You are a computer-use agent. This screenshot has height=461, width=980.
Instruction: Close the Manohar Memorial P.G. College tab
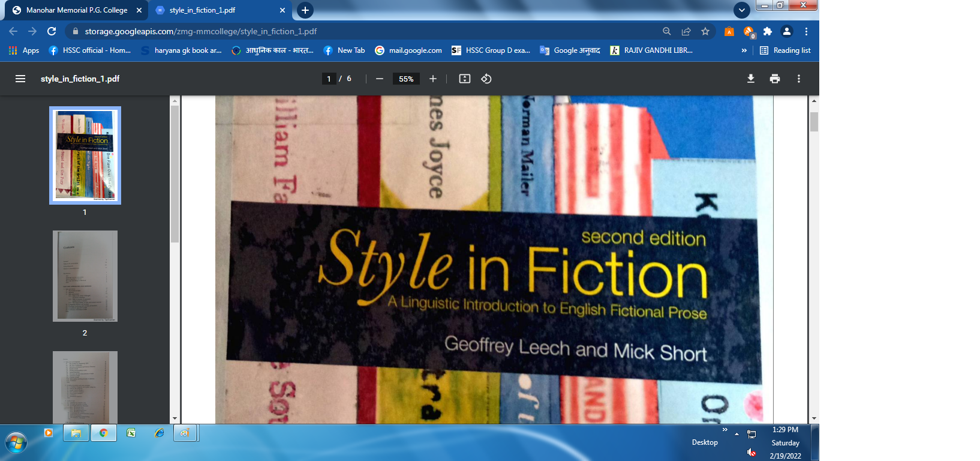point(139,10)
